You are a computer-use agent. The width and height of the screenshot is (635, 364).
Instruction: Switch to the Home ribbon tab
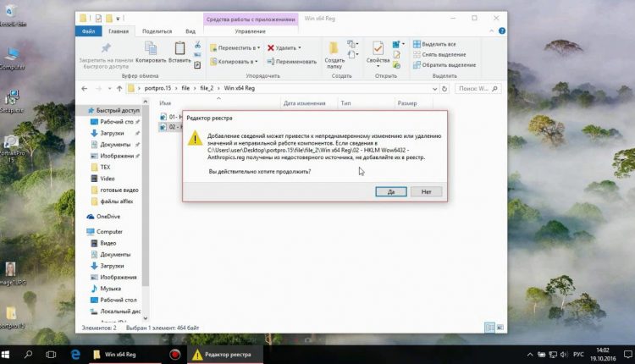tap(119, 31)
